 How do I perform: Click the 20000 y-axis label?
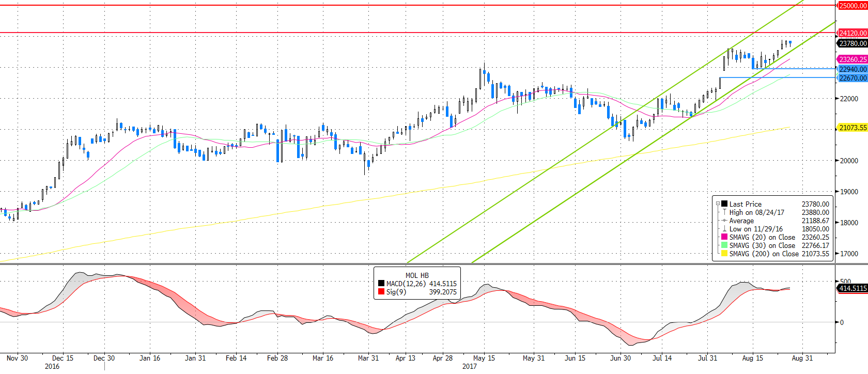click(x=849, y=161)
